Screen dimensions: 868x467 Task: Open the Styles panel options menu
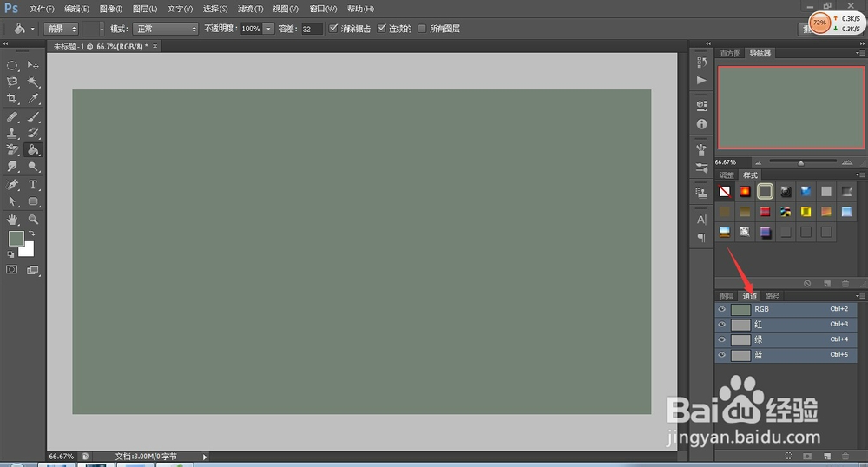tap(859, 174)
